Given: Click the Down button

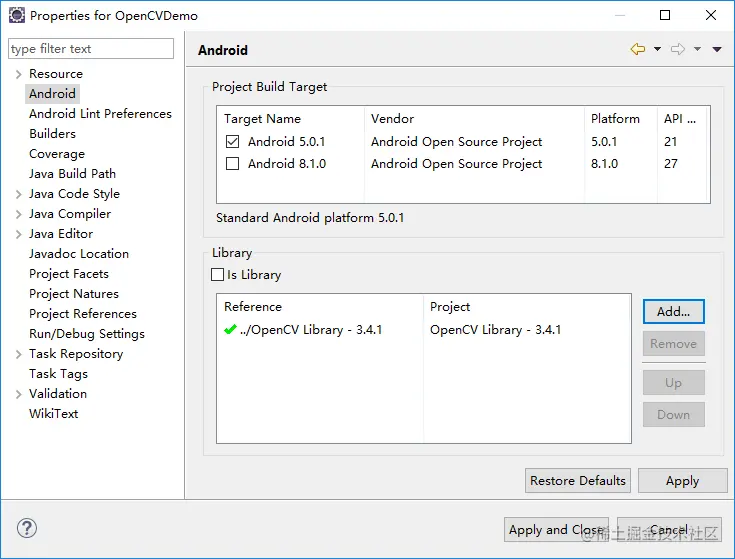Looking at the screenshot, I should (x=674, y=415).
